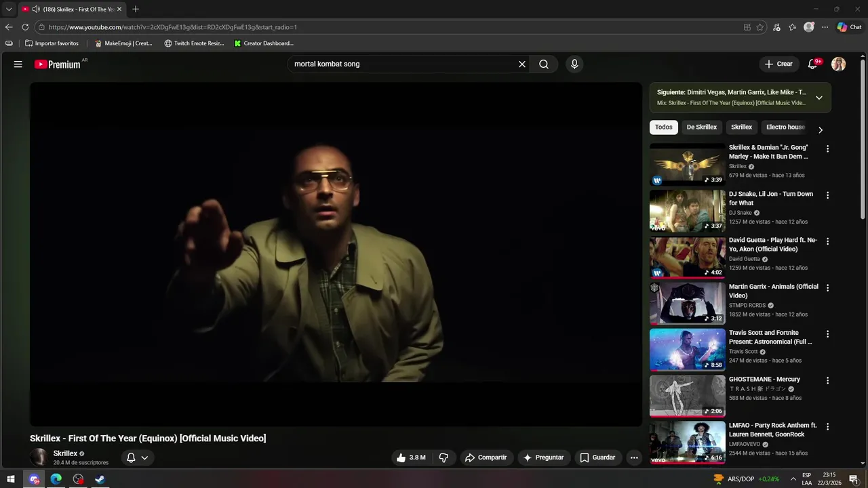Image resolution: width=868 pixels, height=488 pixels.
Task: Open Creator Dashboard bookmark
Action: coord(264,43)
